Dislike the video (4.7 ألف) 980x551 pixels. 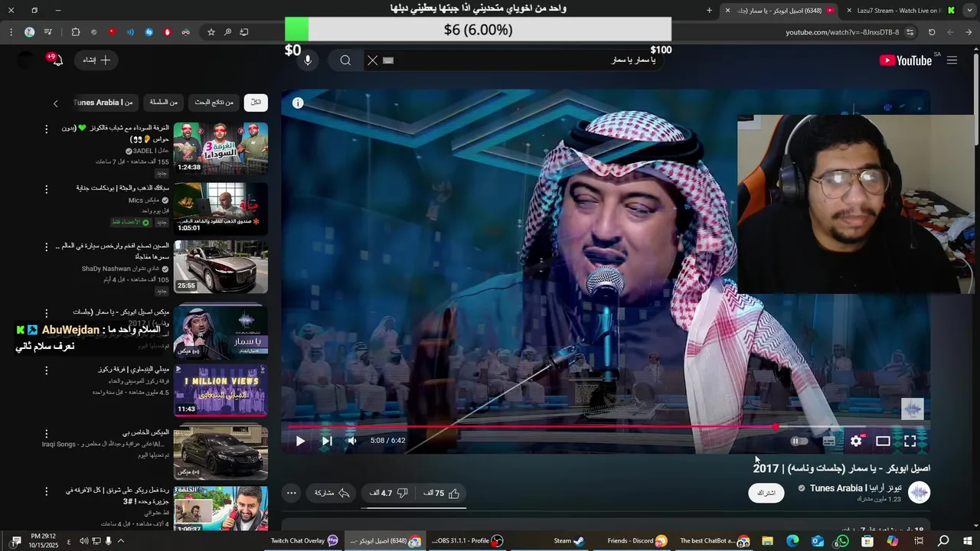(x=389, y=494)
